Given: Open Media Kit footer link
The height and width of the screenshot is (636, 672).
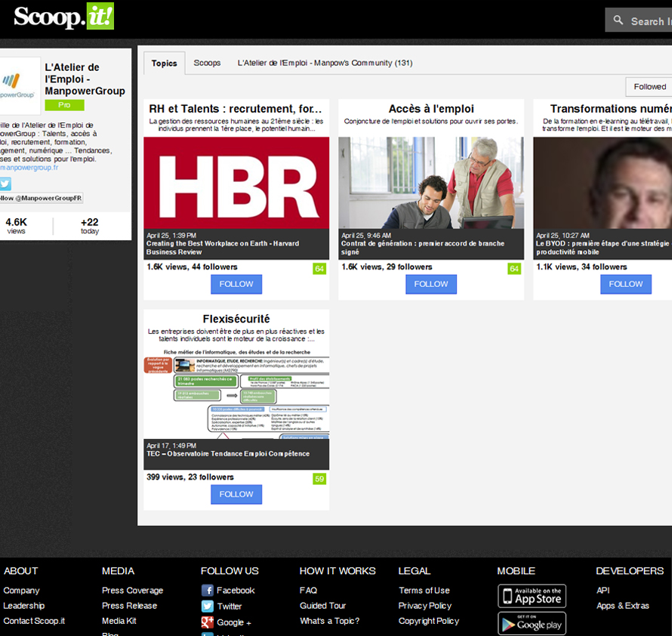Looking at the screenshot, I should tap(119, 621).
